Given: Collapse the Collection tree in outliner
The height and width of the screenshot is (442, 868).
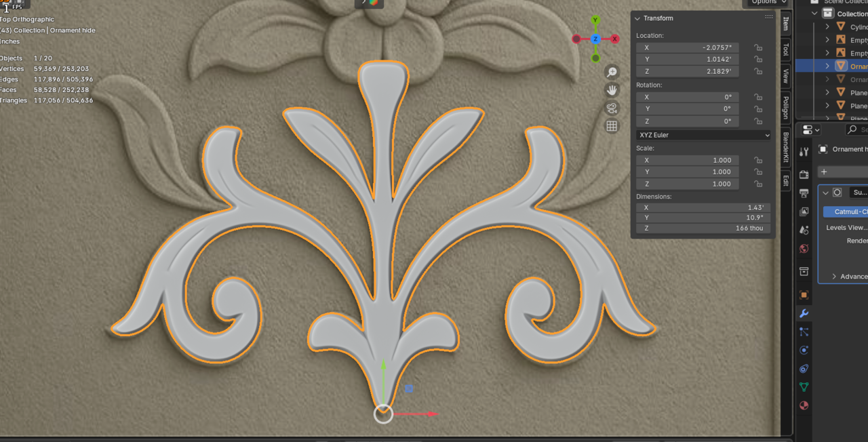Looking at the screenshot, I should (x=814, y=14).
